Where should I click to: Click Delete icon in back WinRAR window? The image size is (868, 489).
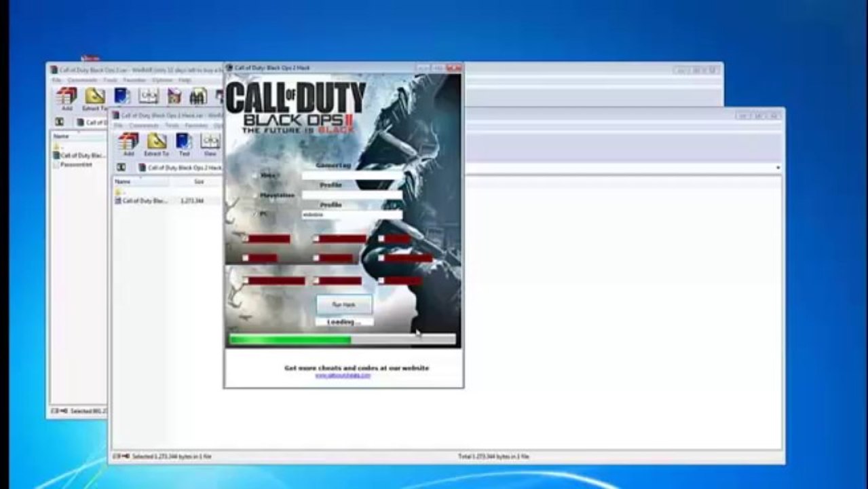(174, 96)
